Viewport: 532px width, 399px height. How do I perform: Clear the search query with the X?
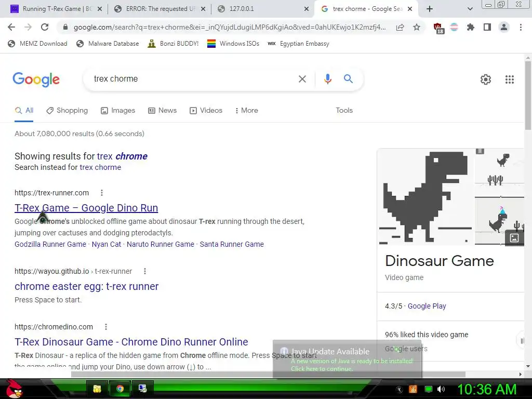[x=302, y=79]
